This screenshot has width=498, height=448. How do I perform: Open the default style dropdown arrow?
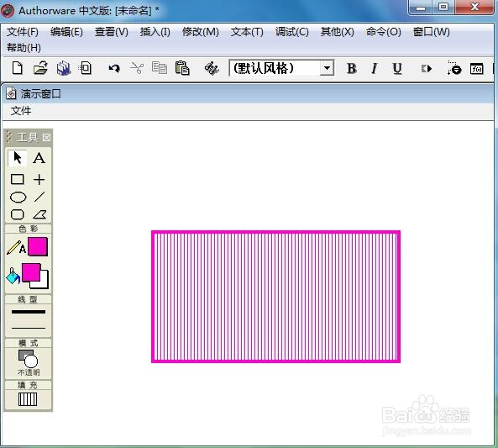point(327,68)
